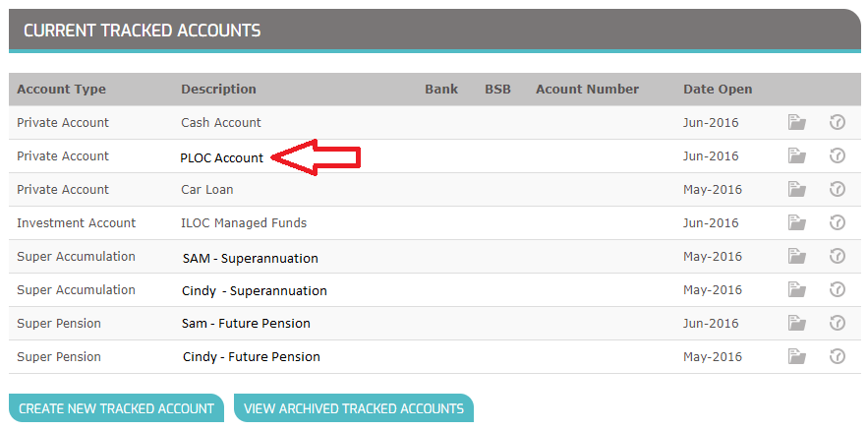Open View Archived Tracked Accounts

354,408
